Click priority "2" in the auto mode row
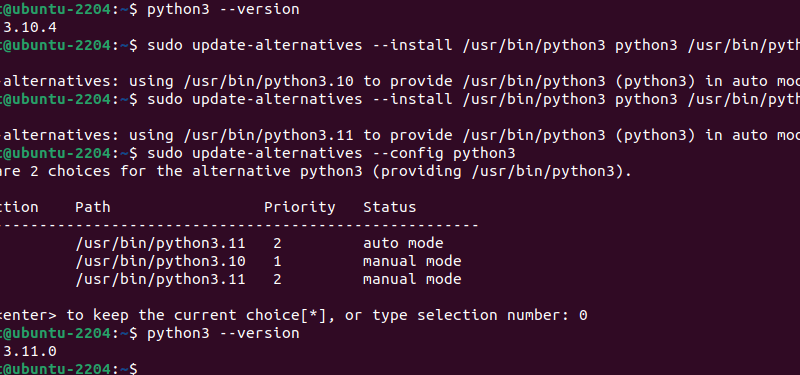 [x=277, y=243]
